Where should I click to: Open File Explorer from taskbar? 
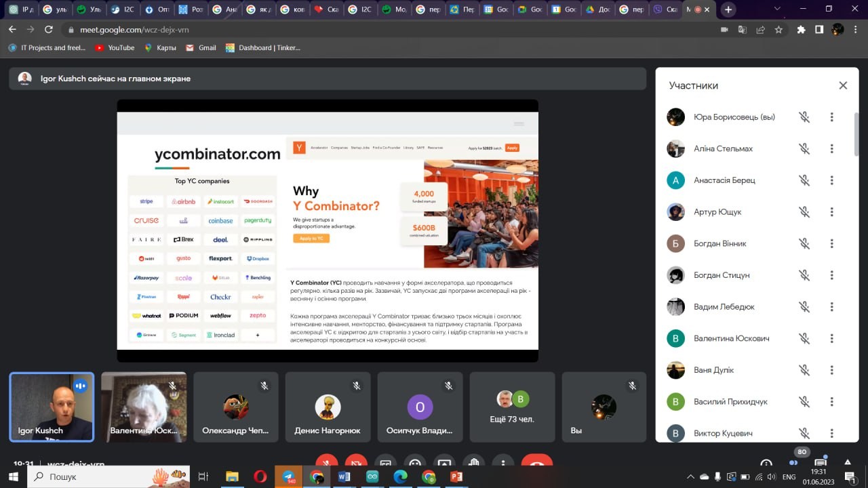pos(232,476)
